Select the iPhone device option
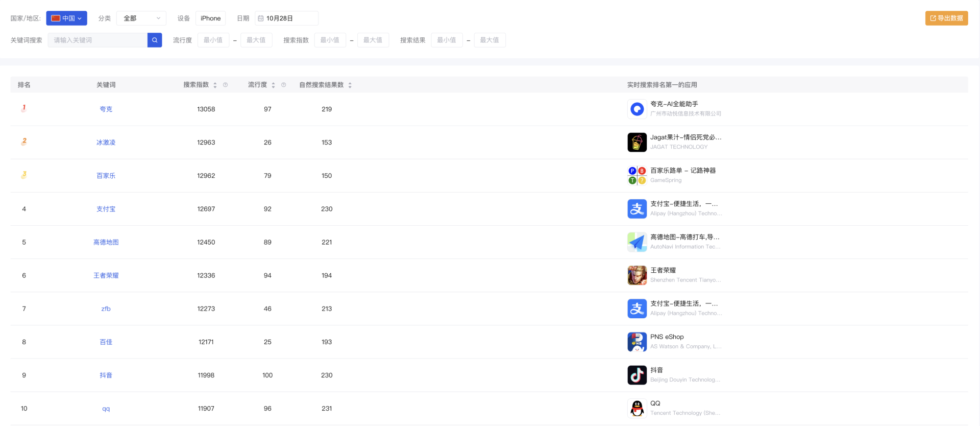980x426 pixels. tap(210, 18)
